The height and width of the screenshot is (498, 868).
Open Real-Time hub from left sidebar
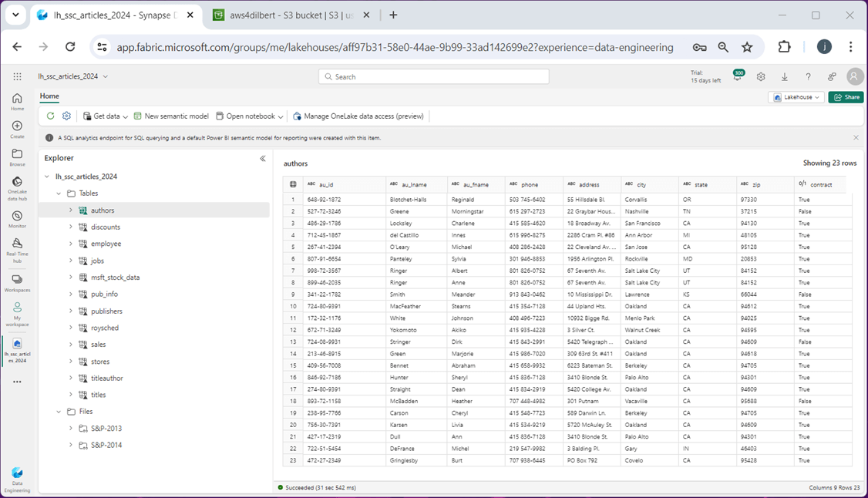pyautogui.click(x=17, y=248)
